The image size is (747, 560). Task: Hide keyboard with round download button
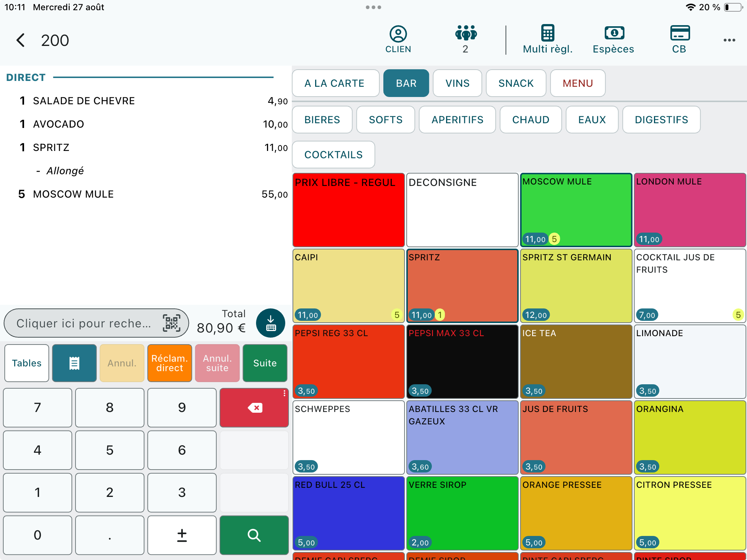coord(270,323)
